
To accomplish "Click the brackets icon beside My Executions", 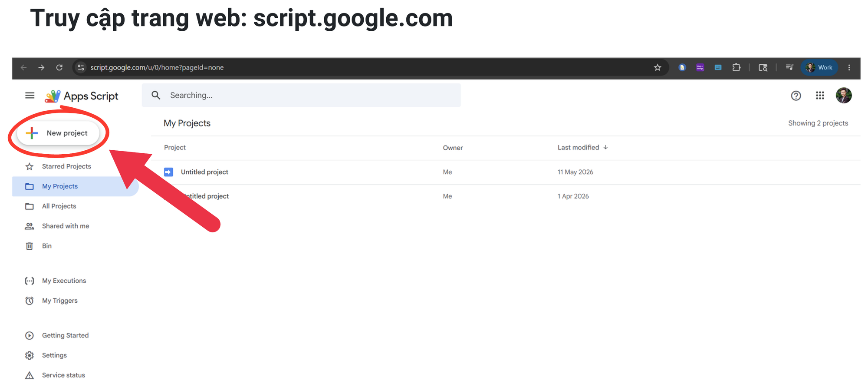I will click(30, 281).
